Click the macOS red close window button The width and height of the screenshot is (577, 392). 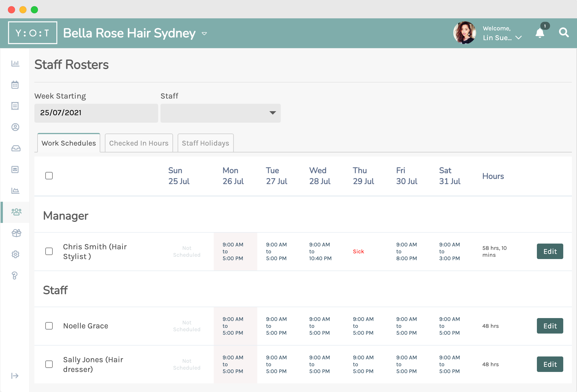(x=11, y=10)
